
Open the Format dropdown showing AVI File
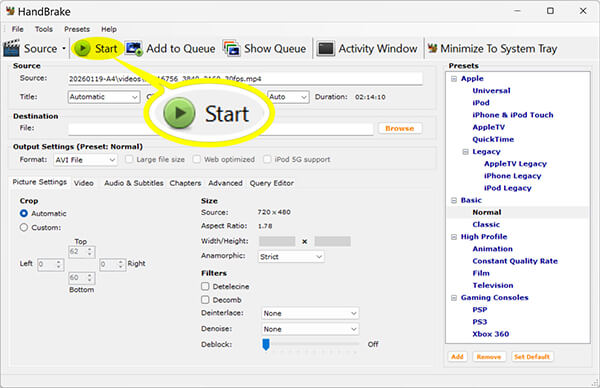click(x=85, y=160)
